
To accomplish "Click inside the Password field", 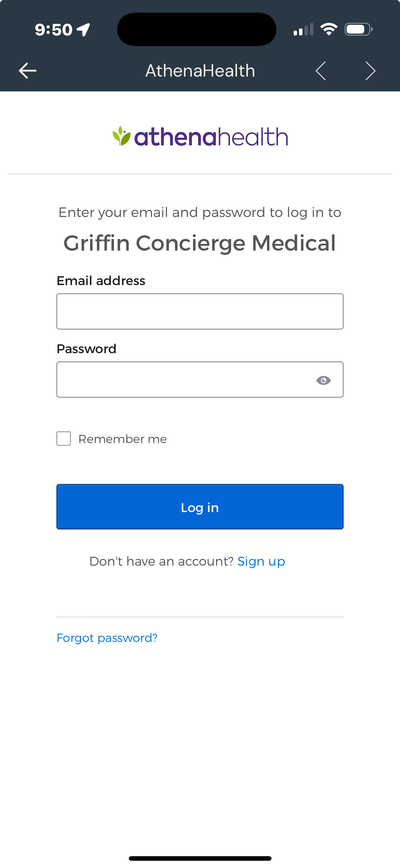I will pyautogui.click(x=185, y=380).
